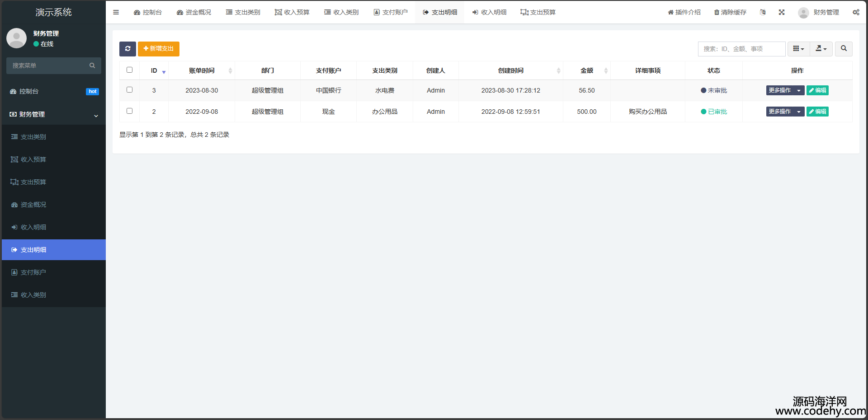Toggle sidebar with the hamburger menu icon
This screenshot has width=868, height=420.
coord(116,12)
